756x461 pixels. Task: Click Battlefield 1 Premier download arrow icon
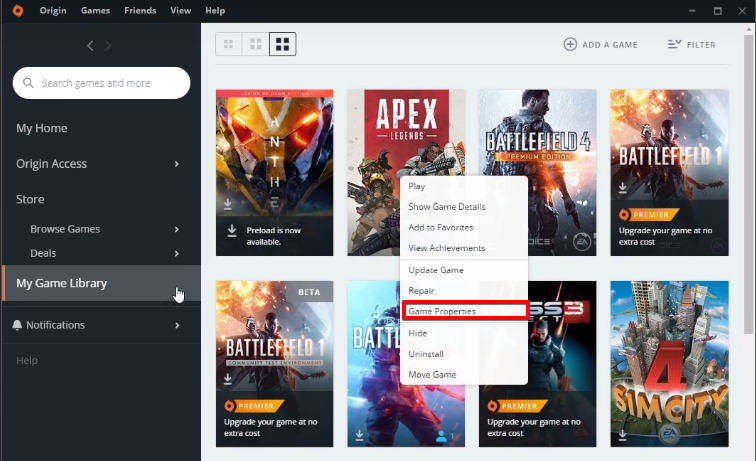click(622, 188)
